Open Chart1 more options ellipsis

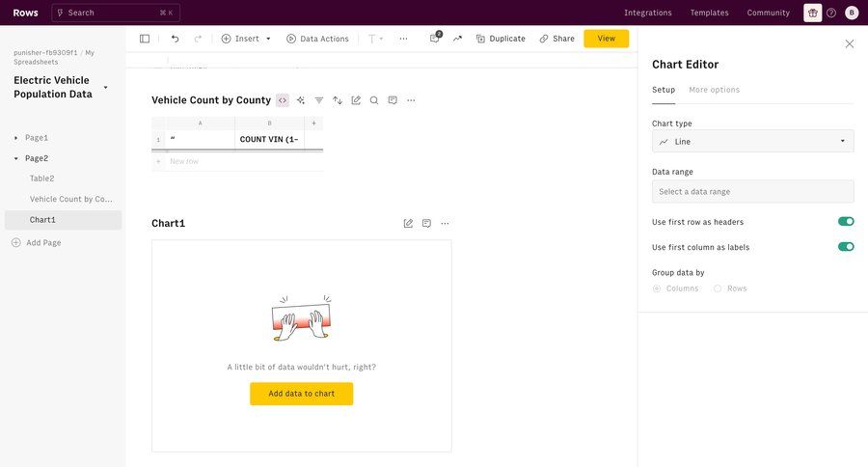[x=445, y=223]
